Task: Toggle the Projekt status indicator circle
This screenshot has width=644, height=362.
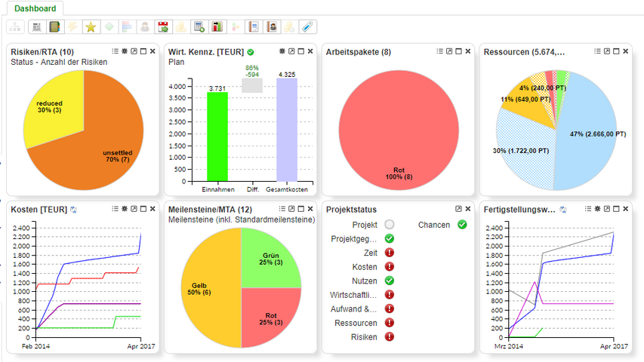Action: (390, 225)
